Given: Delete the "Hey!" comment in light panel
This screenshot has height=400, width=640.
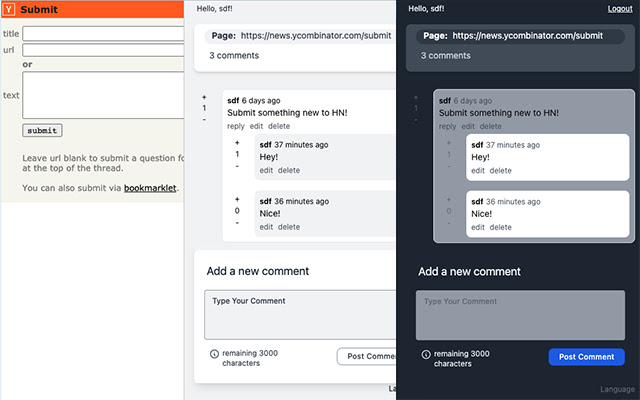Looking at the screenshot, I should 289,170.
